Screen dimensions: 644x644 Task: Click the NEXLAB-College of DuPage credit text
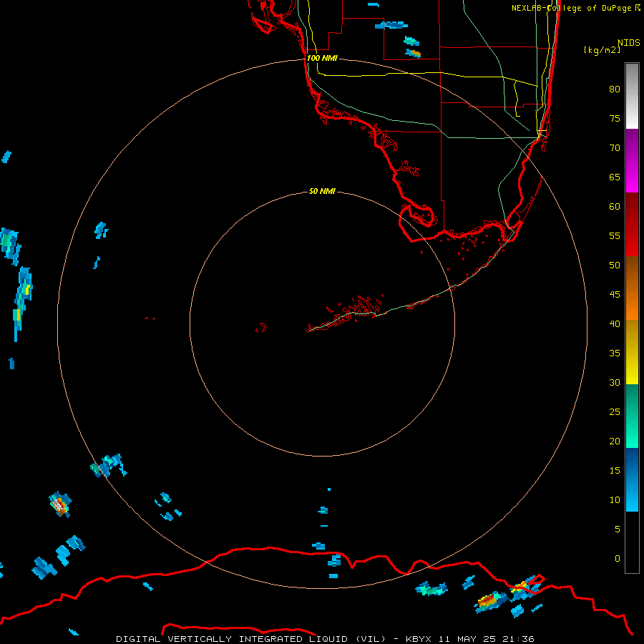point(576,8)
